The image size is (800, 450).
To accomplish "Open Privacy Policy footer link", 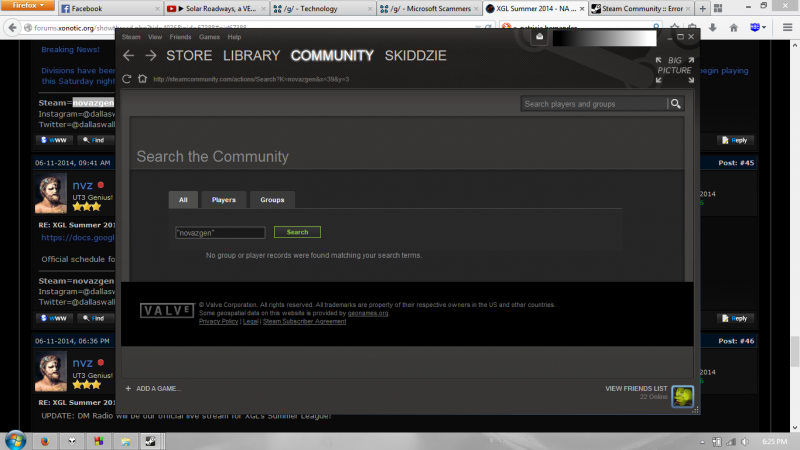I will tap(218, 321).
